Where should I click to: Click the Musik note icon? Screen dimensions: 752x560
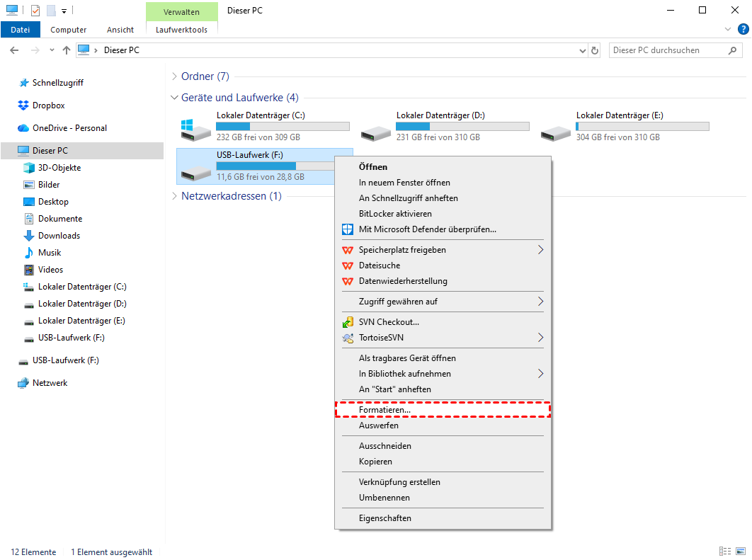[x=29, y=253]
